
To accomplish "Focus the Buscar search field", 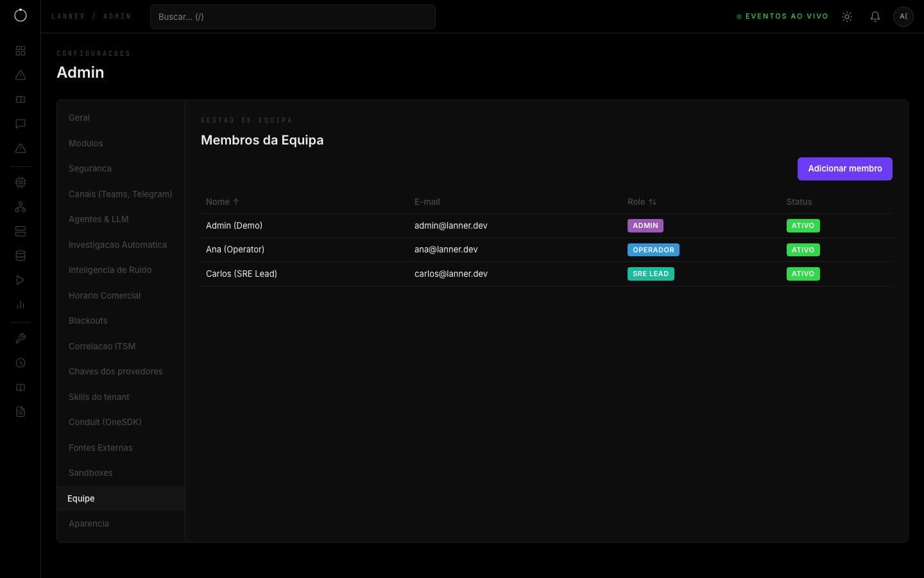I will (293, 17).
